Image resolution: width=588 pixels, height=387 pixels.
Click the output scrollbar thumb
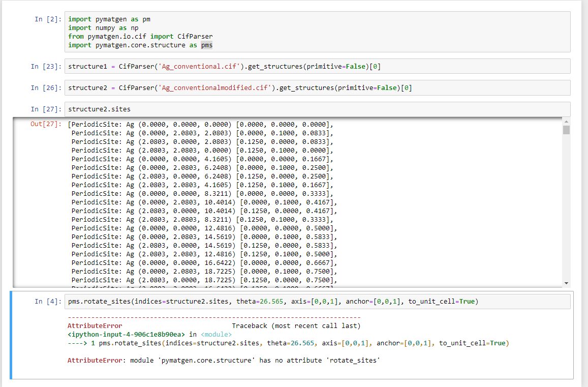pos(566,130)
